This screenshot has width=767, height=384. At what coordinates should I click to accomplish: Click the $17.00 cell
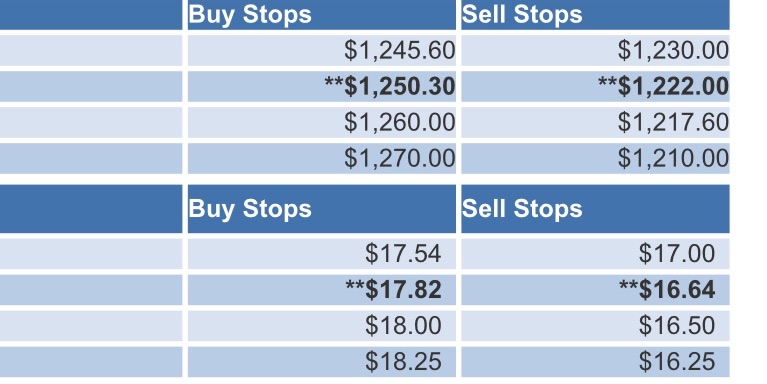(x=595, y=254)
